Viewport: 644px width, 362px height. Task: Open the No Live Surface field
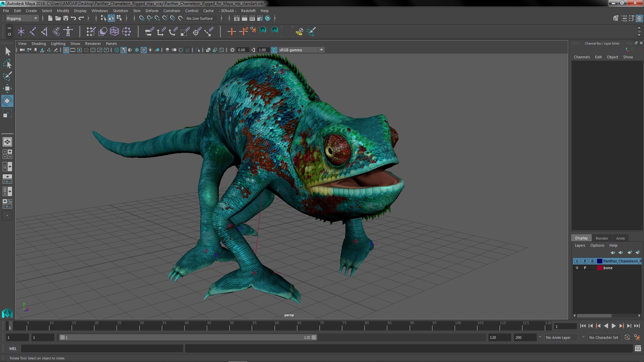[201, 18]
